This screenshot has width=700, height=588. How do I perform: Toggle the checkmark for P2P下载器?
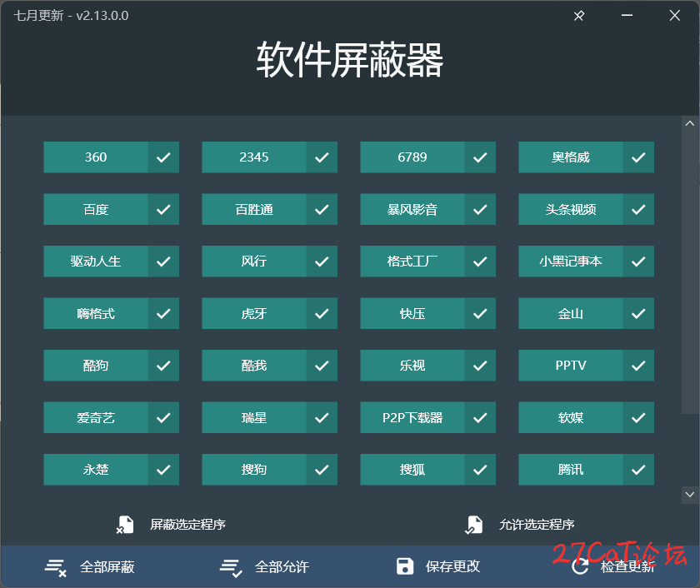point(480,417)
